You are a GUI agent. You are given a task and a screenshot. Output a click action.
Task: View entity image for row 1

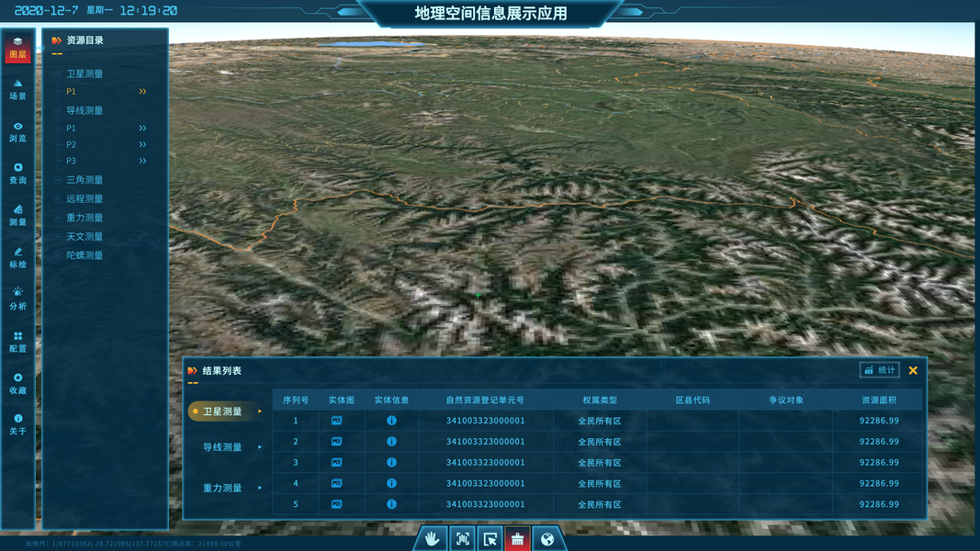tap(336, 422)
